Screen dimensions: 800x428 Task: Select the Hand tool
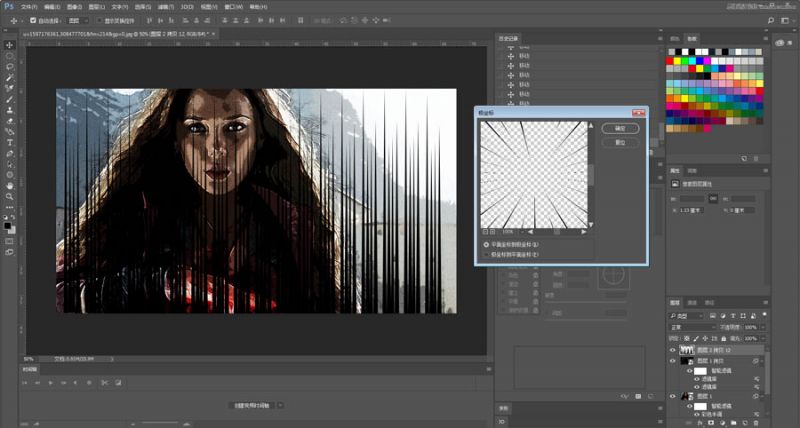click(x=10, y=185)
